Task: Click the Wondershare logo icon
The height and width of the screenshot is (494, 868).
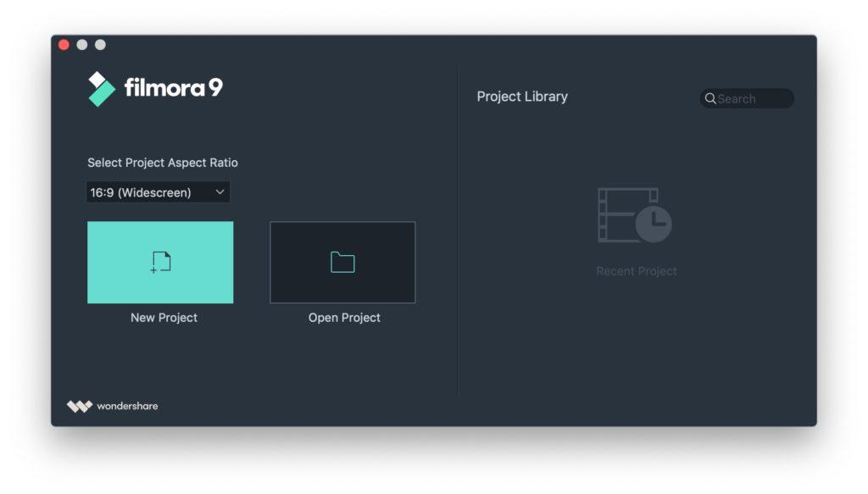Action: [79, 406]
